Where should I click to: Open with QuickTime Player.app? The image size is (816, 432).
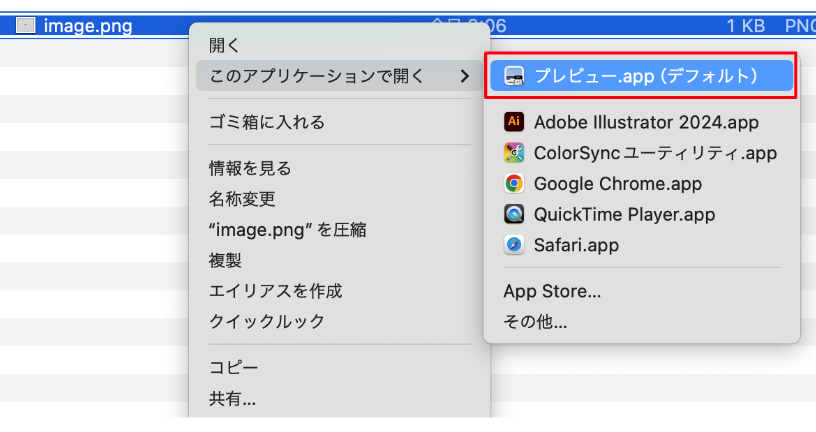[624, 214]
